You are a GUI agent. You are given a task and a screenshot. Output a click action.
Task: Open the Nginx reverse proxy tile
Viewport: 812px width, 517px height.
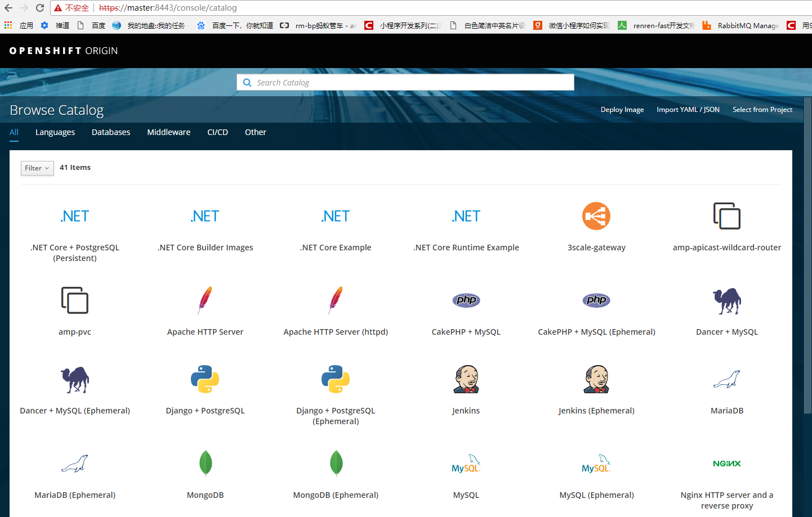tap(726, 475)
